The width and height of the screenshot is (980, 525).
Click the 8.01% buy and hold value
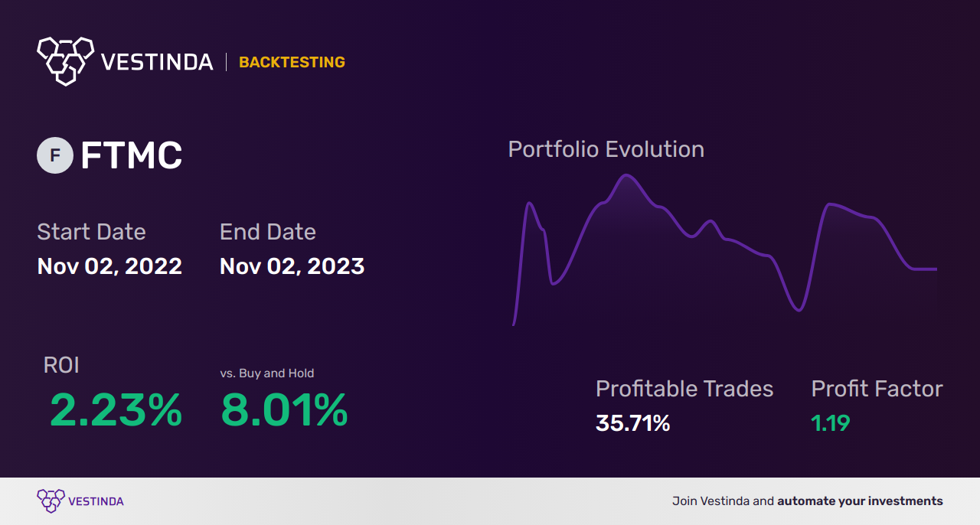point(284,410)
